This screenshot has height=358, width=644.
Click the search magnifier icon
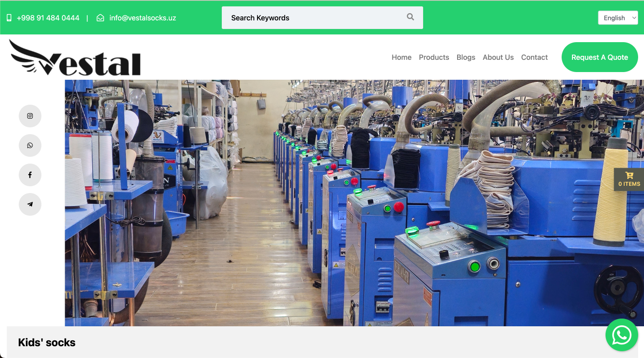410,17
